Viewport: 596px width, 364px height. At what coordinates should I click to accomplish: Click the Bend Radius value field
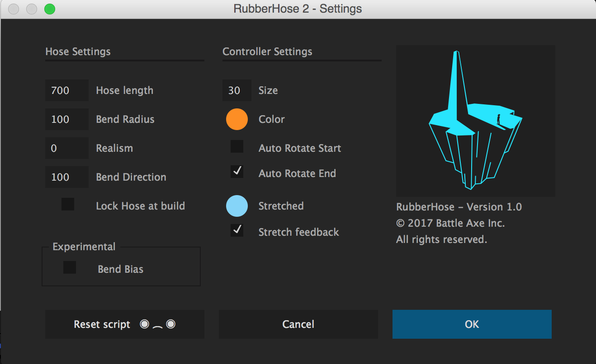(67, 119)
